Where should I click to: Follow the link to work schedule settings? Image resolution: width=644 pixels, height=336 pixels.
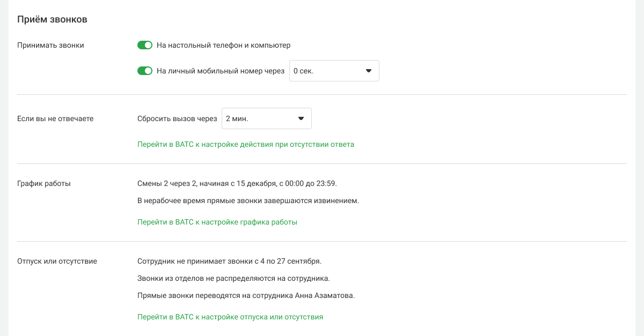[x=217, y=222]
